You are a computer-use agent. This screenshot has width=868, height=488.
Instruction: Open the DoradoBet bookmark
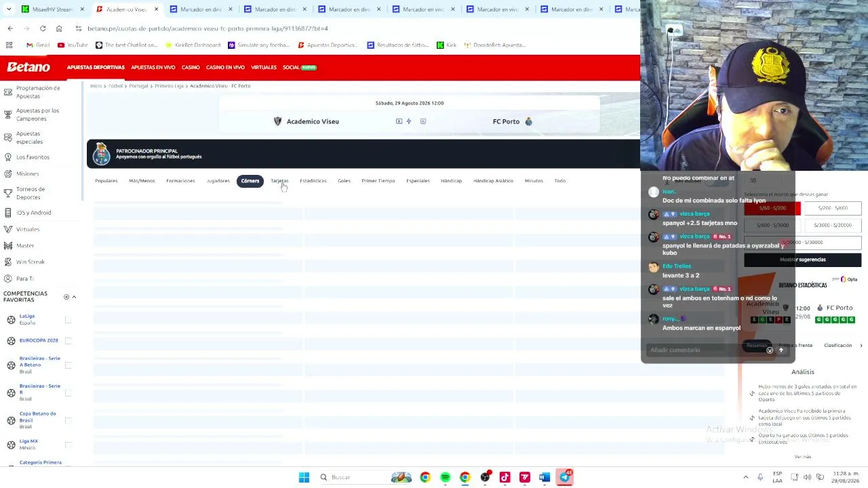pyautogui.click(x=495, y=45)
